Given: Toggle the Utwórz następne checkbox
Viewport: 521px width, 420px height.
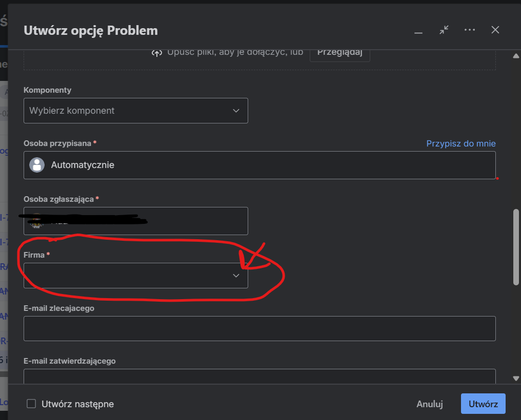Looking at the screenshot, I should point(31,404).
